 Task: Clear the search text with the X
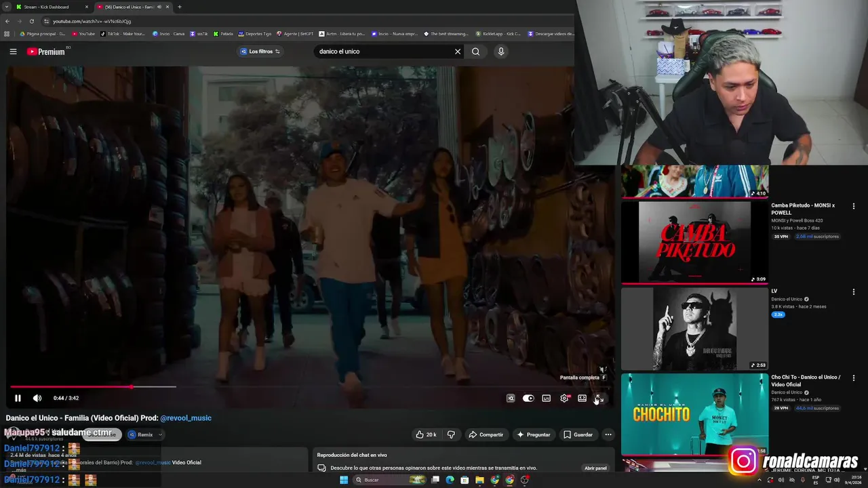point(458,52)
